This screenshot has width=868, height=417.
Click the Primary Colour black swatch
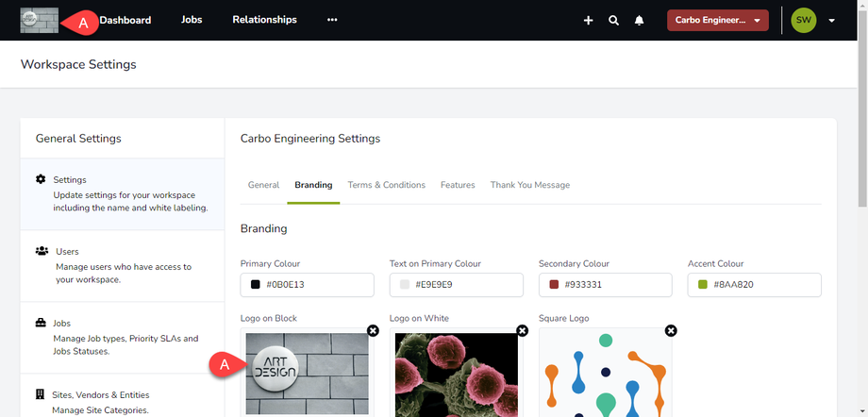coord(255,285)
